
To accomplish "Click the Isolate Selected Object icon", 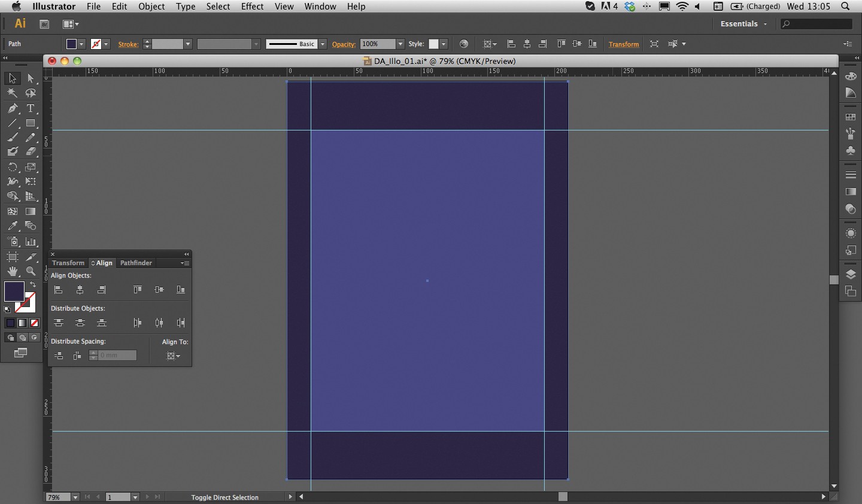I will point(654,44).
